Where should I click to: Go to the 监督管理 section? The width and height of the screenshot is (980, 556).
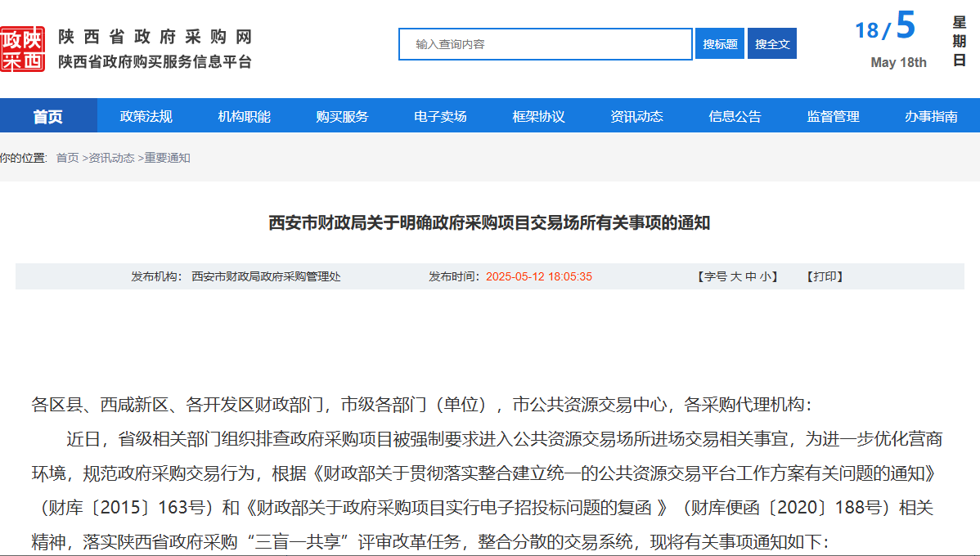pyautogui.click(x=834, y=116)
